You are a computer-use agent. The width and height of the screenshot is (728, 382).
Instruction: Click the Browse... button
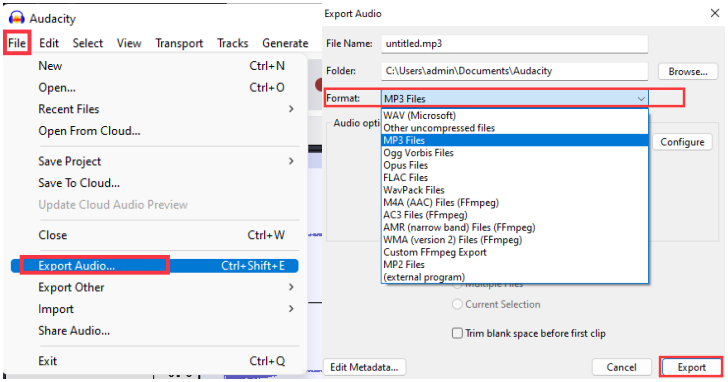tap(688, 71)
